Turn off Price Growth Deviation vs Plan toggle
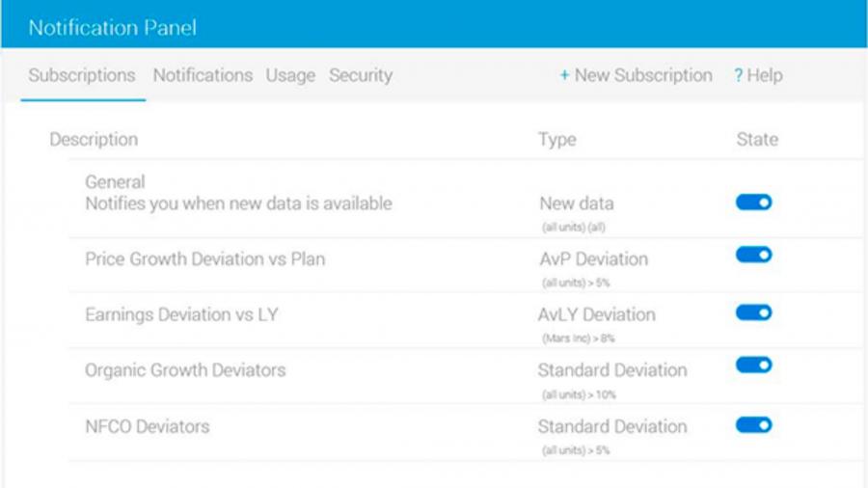The image size is (868, 488). click(x=753, y=255)
